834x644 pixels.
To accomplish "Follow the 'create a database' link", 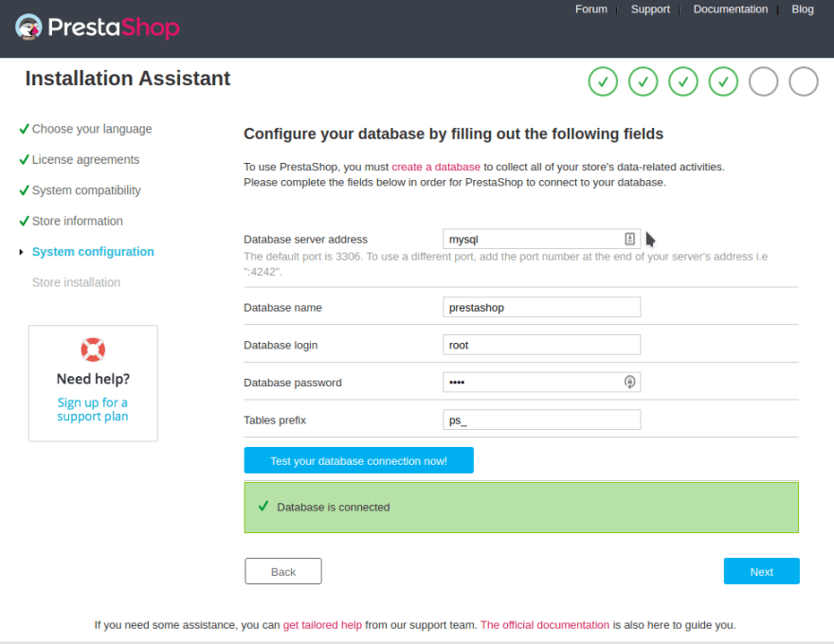I will click(x=436, y=167).
